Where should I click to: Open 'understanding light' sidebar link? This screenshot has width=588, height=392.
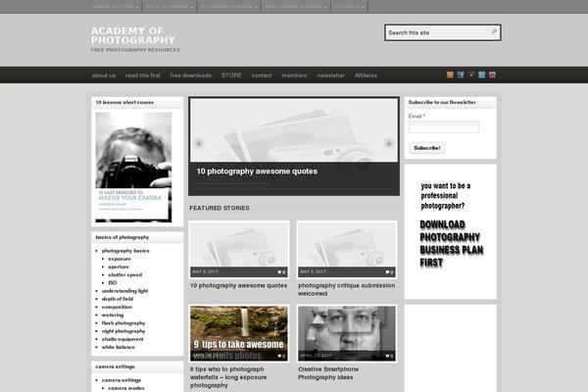[124, 291]
